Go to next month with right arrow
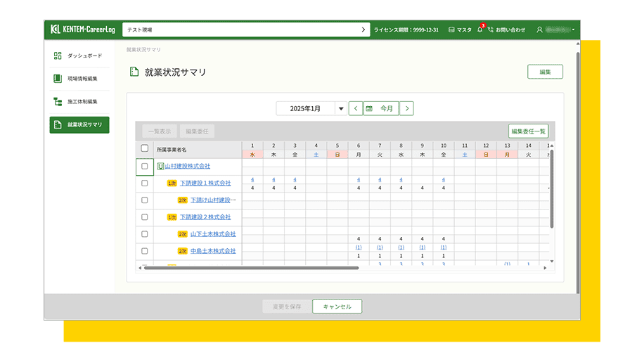Image resolution: width=644 pixels, height=362 pixels. 406,109
